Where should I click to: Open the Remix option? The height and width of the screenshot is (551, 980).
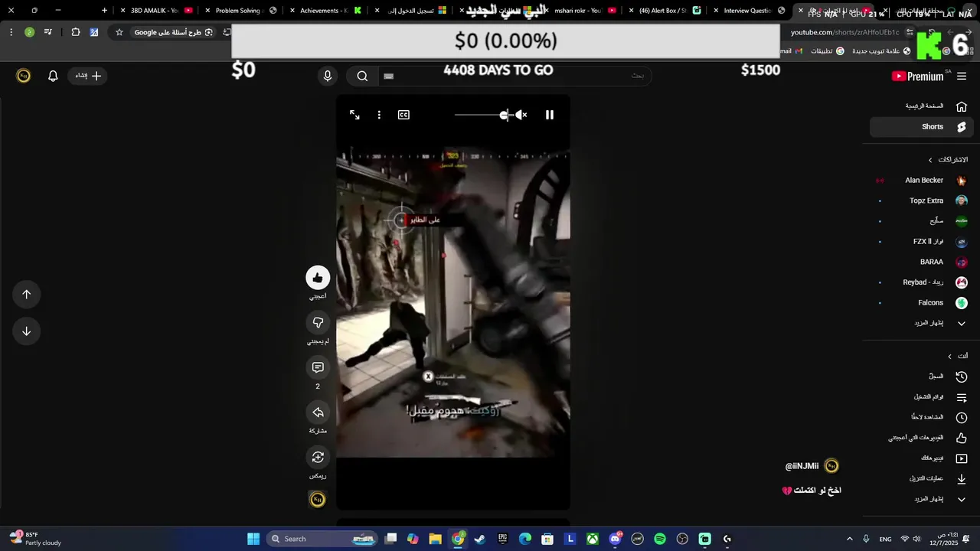click(318, 458)
